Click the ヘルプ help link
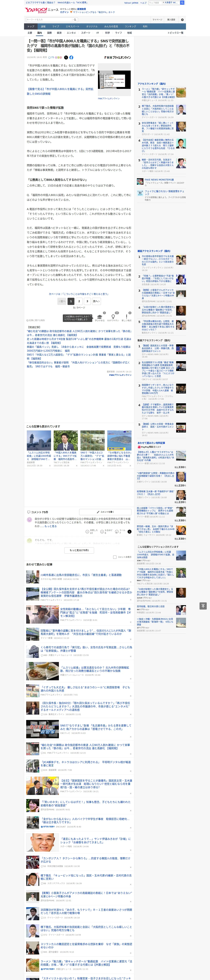Image resolution: width=210 pixels, height=980 pixels. click(x=143, y=3)
